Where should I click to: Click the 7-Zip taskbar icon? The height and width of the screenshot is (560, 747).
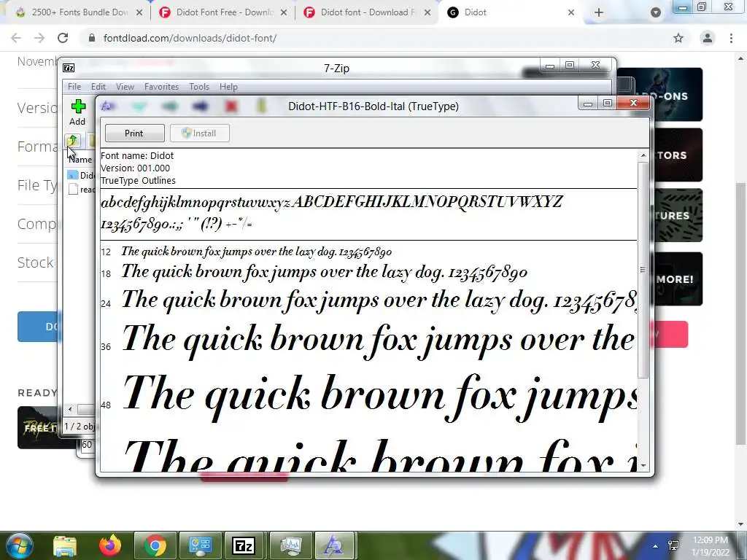tap(244, 545)
